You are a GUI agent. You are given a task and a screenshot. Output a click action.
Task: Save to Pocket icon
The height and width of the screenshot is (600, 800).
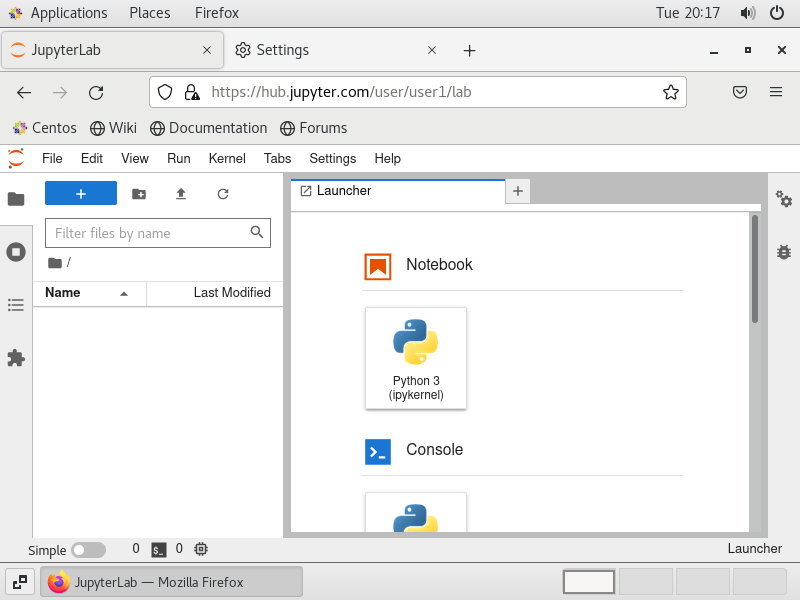pos(740,92)
